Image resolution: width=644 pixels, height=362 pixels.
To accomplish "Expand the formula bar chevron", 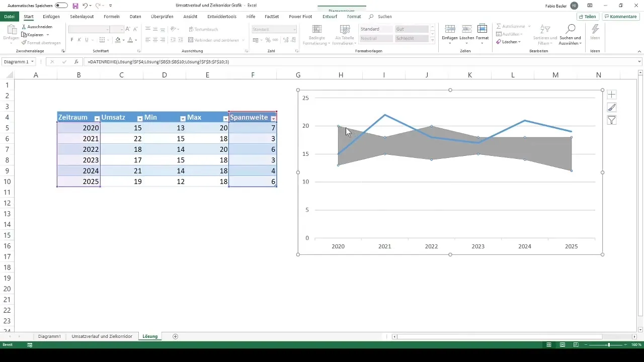I will [x=639, y=61].
